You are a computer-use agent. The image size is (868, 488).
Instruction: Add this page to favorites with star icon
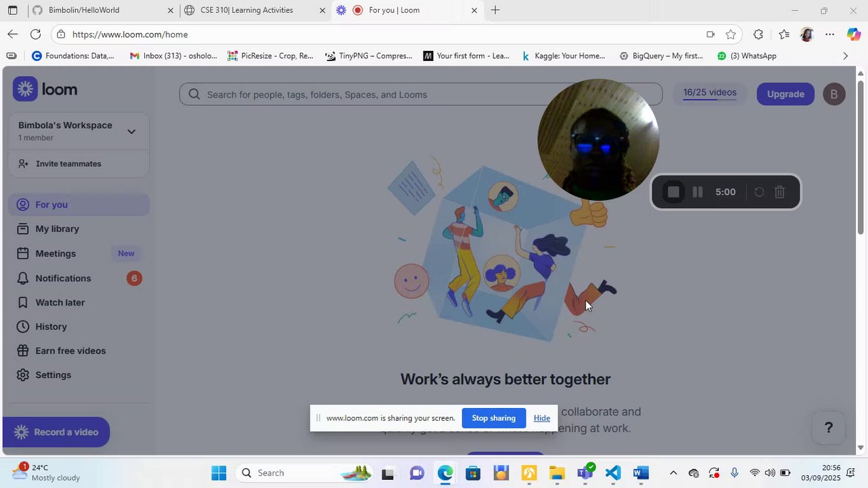click(x=730, y=35)
